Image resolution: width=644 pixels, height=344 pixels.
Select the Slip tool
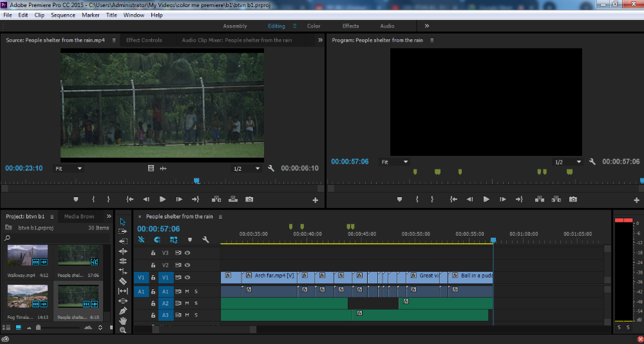point(122,291)
